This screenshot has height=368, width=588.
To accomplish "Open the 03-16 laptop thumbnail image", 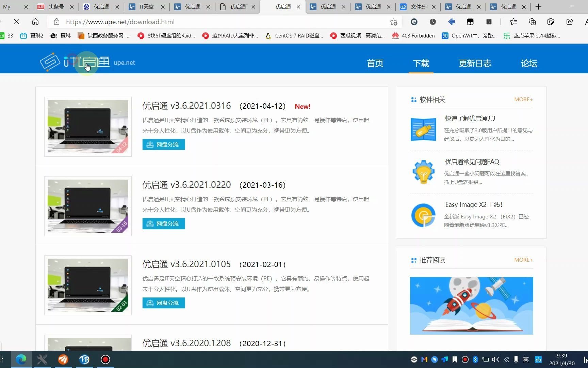I will click(x=88, y=206).
